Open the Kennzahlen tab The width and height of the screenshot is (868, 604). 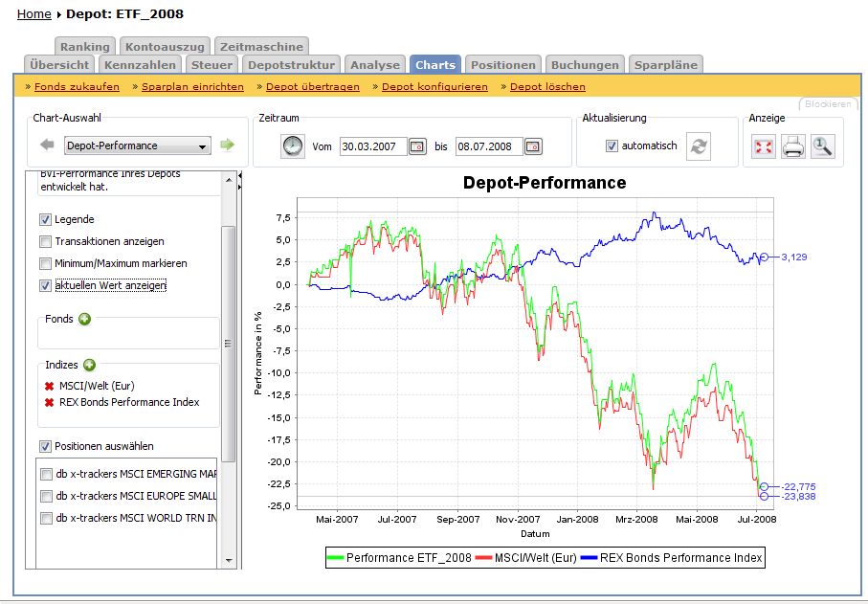tap(141, 65)
